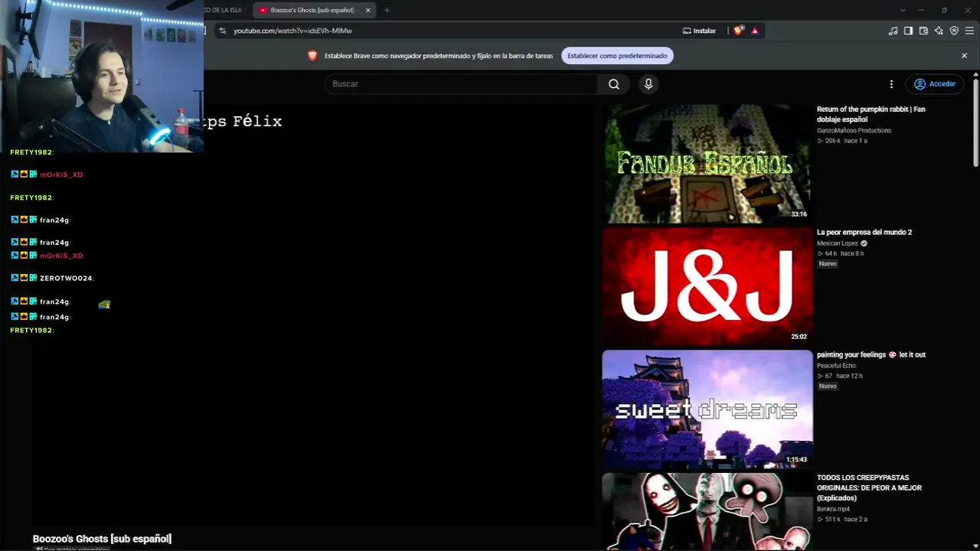This screenshot has height=551, width=980.
Task: Click the Brave VPN shield icon
Action: coord(954,31)
